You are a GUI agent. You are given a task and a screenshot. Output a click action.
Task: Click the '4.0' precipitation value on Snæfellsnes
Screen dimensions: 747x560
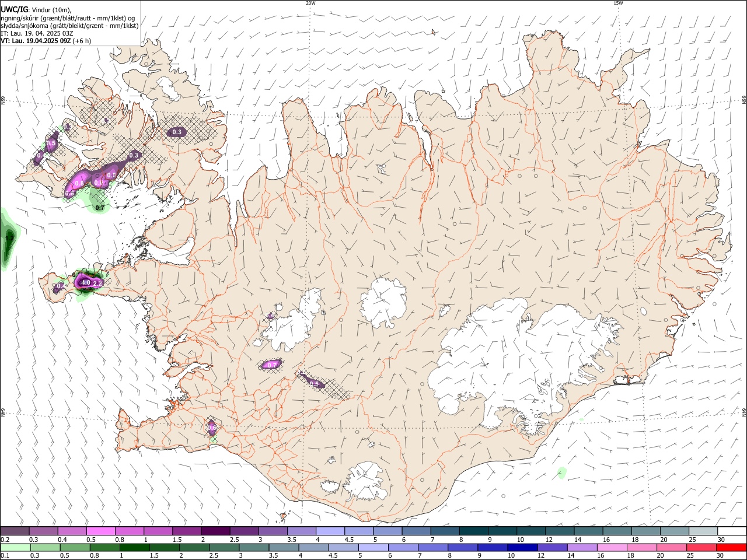[x=85, y=282]
